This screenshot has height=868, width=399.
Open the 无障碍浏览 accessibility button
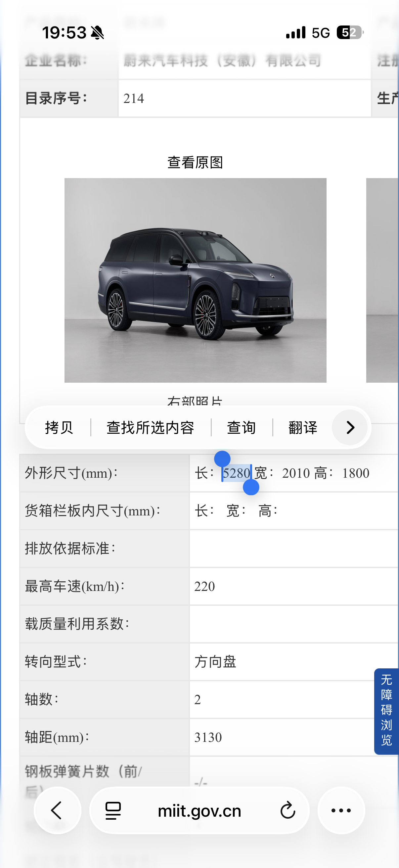pos(386,711)
